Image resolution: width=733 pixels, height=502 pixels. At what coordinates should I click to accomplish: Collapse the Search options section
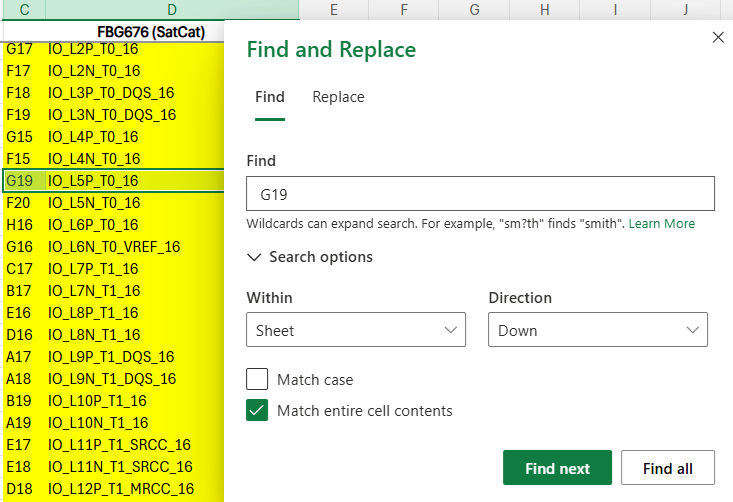pos(310,257)
